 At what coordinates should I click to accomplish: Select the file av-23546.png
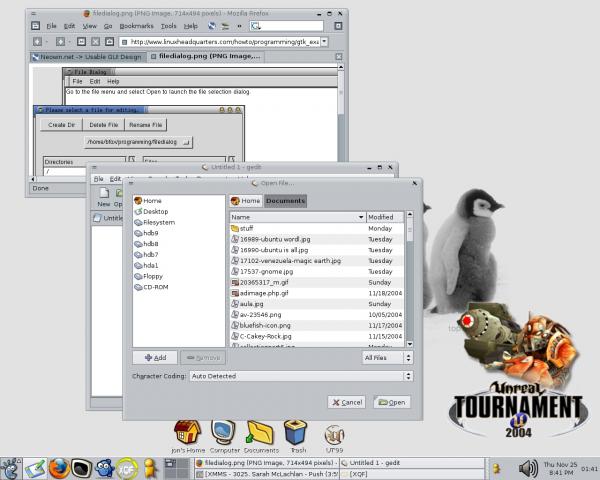coord(317,314)
